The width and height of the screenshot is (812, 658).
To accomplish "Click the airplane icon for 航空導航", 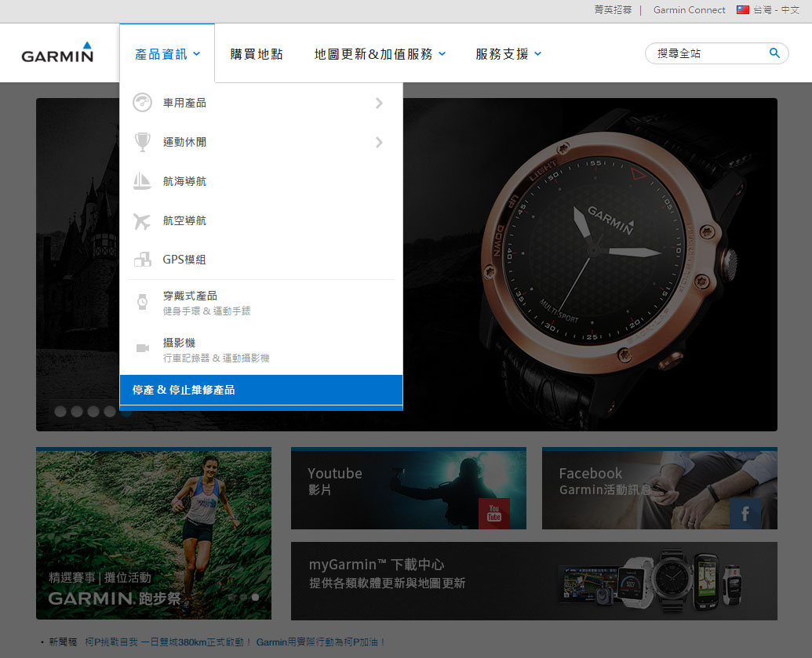I will (142, 220).
